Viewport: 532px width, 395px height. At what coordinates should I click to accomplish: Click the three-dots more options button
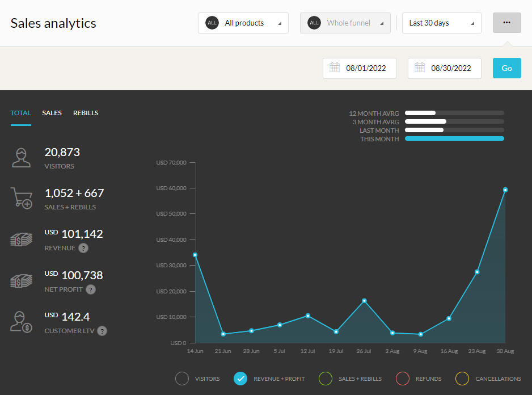[506, 23]
